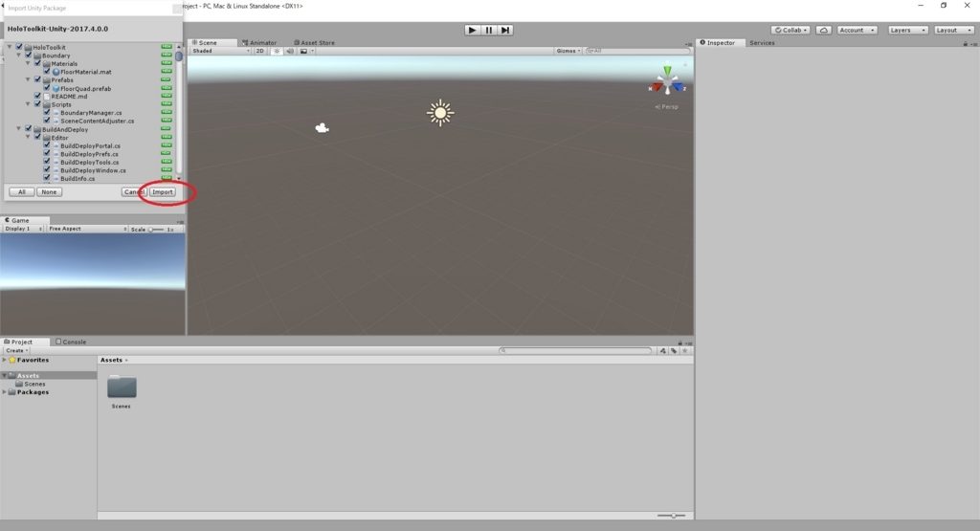Select the camera gizmo in scene
This screenshot has width=980, height=531.
pyautogui.click(x=322, y=128)
